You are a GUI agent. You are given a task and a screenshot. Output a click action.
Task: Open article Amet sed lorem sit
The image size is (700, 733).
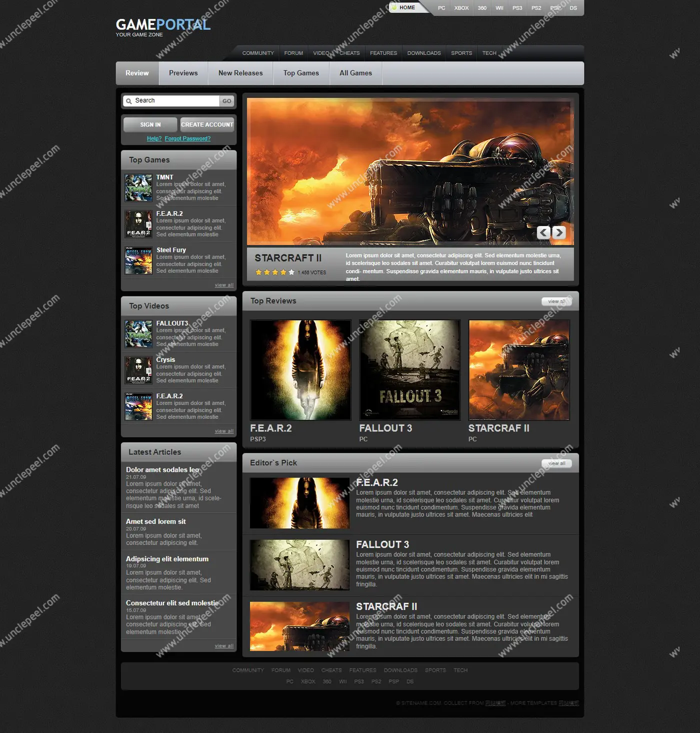[x=155, y=521]
